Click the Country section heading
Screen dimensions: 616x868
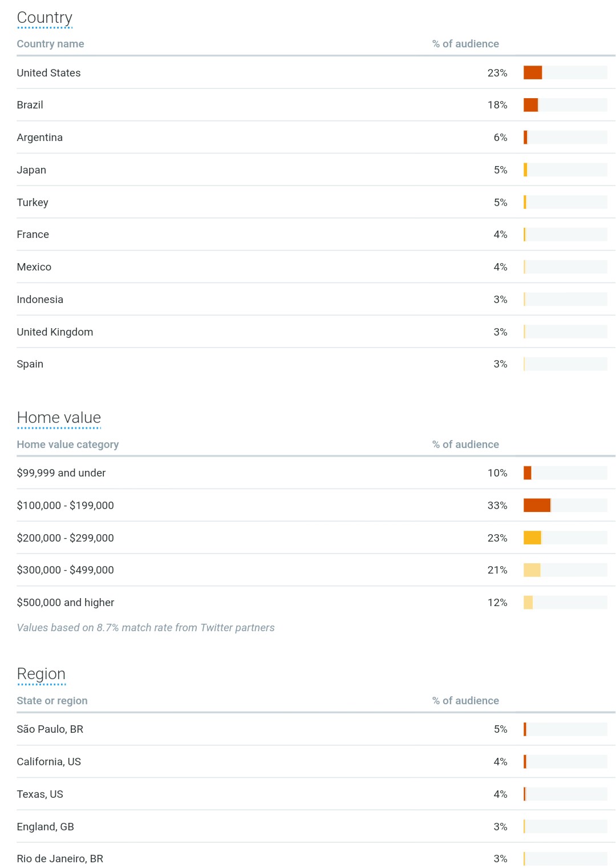point(44,18)
